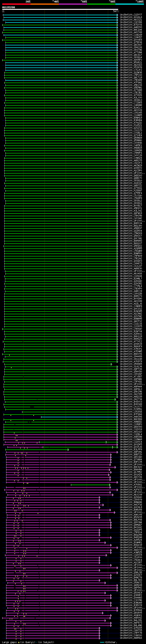The image size is (146, 644).
Task: Select label UniRef100_Q5EMW1
Action: 131,88
